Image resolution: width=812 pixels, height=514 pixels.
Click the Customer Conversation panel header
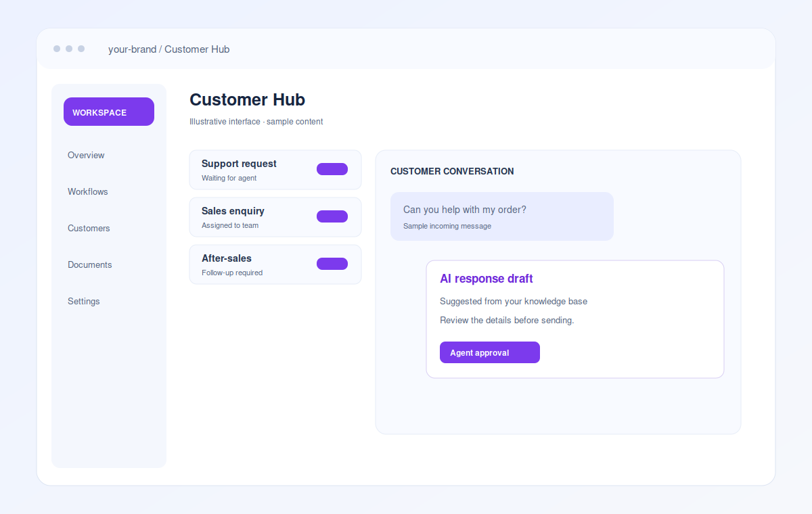tap(452, 171)
